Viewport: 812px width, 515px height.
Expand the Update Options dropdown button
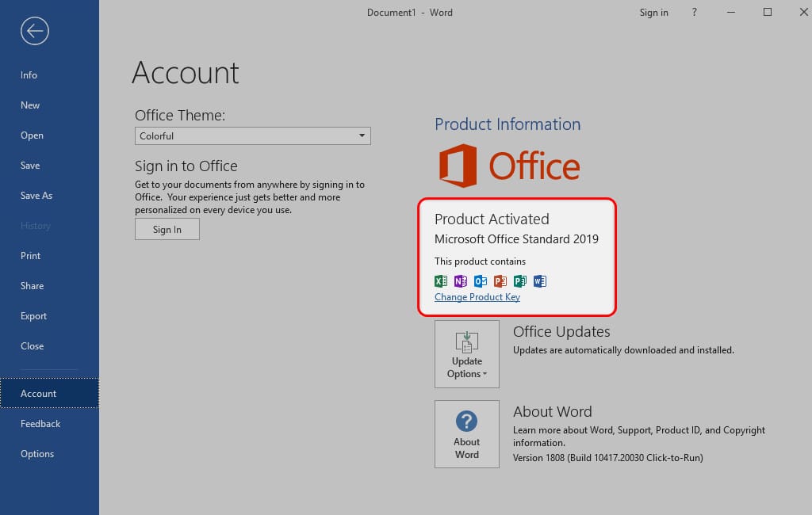coord(466,354)
